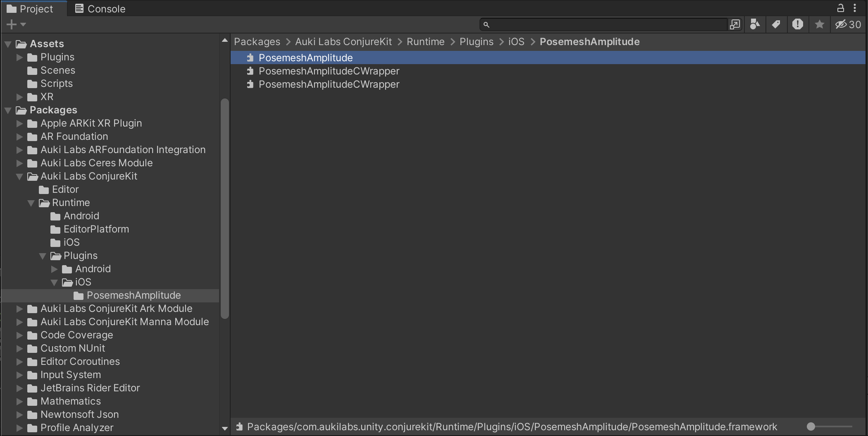Screen dimensions: 868x436
Task: Switch to the Console tab
Action: point(100,9)
